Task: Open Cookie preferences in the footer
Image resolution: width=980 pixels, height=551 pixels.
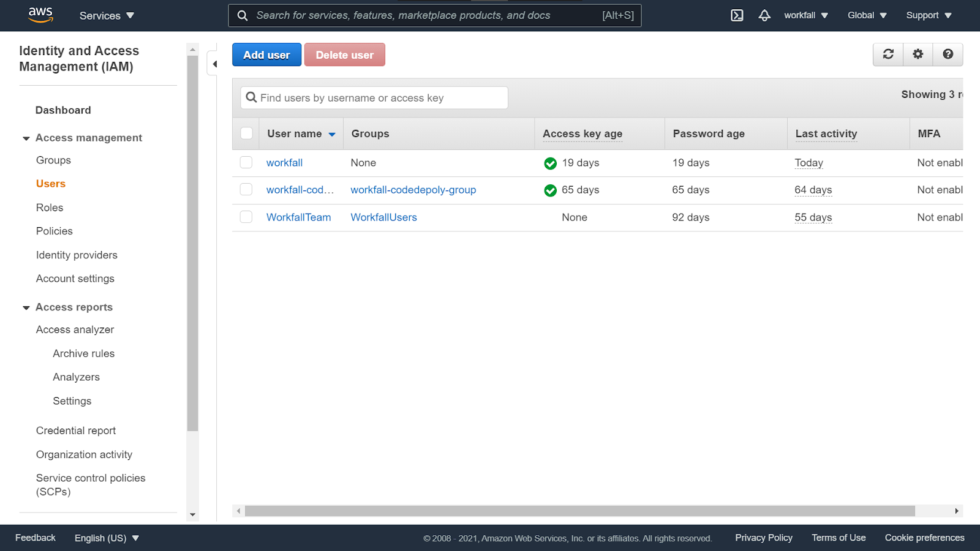Action: (x=924, y=538)
